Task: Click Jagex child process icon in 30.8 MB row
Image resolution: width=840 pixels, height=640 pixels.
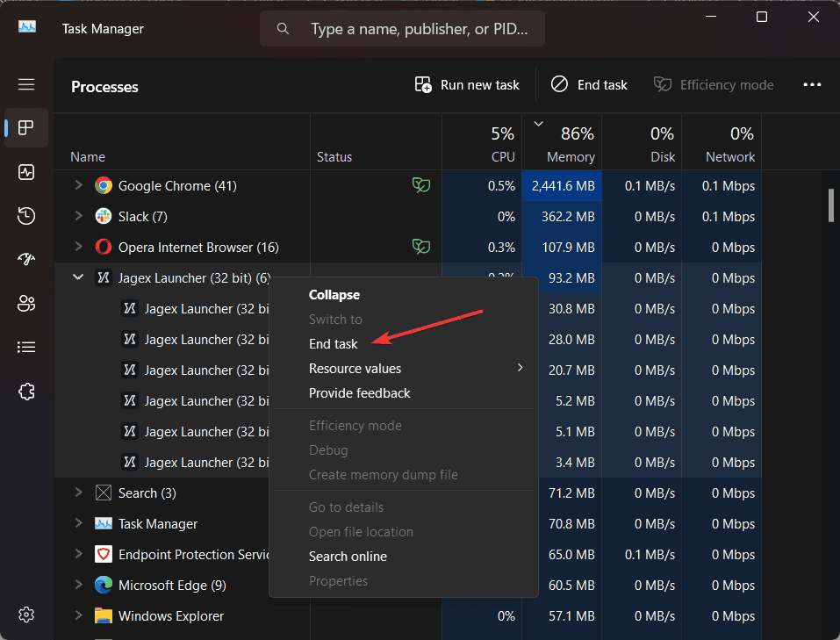Action: (x=130, y=308)
